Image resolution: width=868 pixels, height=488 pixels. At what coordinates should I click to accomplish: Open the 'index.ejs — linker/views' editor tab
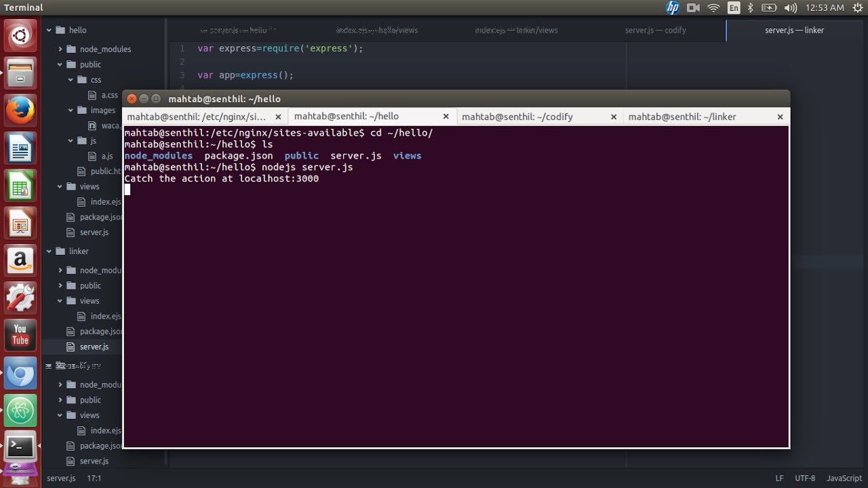pos(516,30)
